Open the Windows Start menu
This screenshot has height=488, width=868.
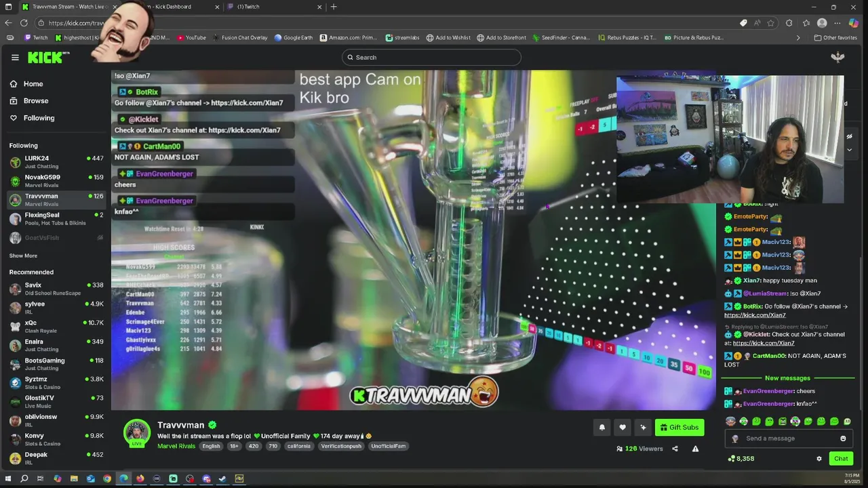(x=7, y=479)
